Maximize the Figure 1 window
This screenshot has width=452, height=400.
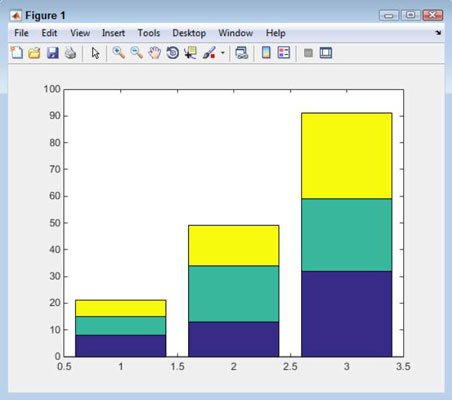[x=411, y=15]
